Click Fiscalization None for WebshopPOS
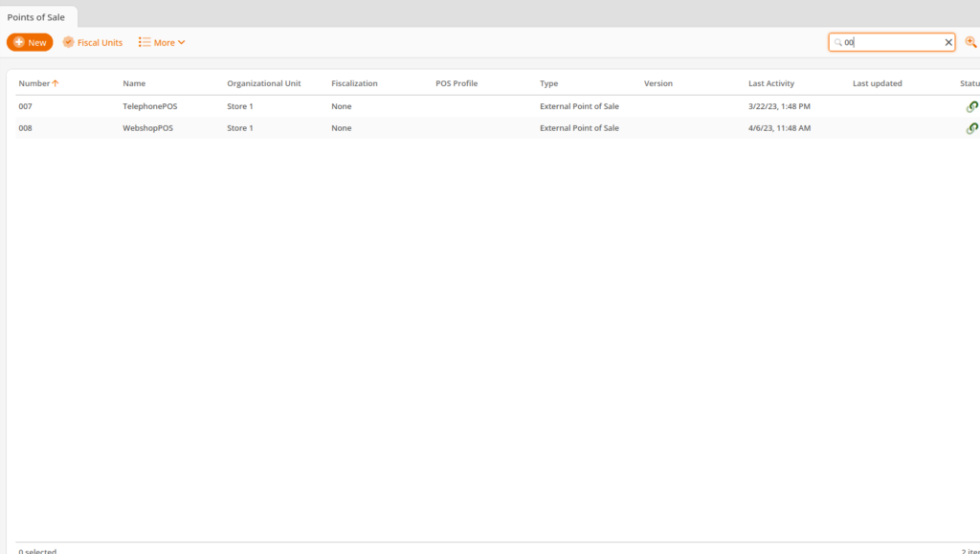The width and height of the screenshot is (980, 554). click(x=342, y=128)
